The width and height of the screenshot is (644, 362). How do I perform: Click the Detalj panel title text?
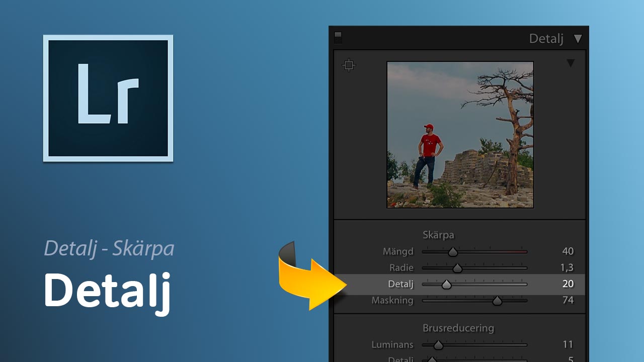[546, 39]
